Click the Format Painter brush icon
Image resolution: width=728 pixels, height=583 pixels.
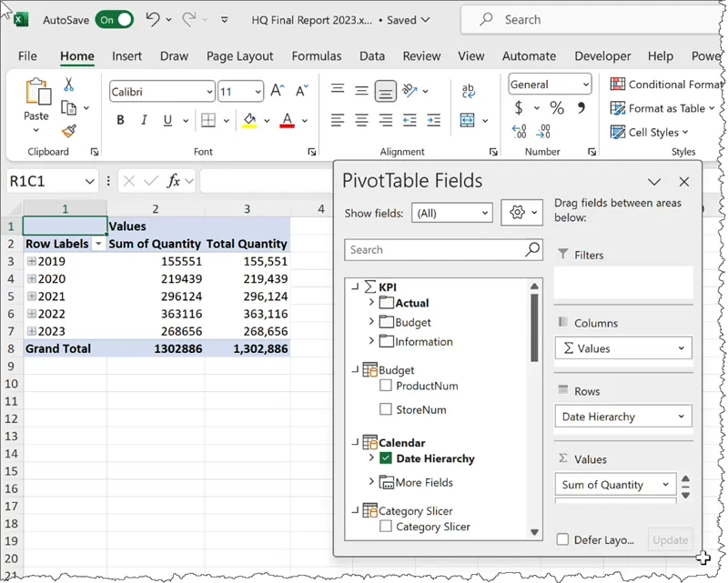(68, 130)
